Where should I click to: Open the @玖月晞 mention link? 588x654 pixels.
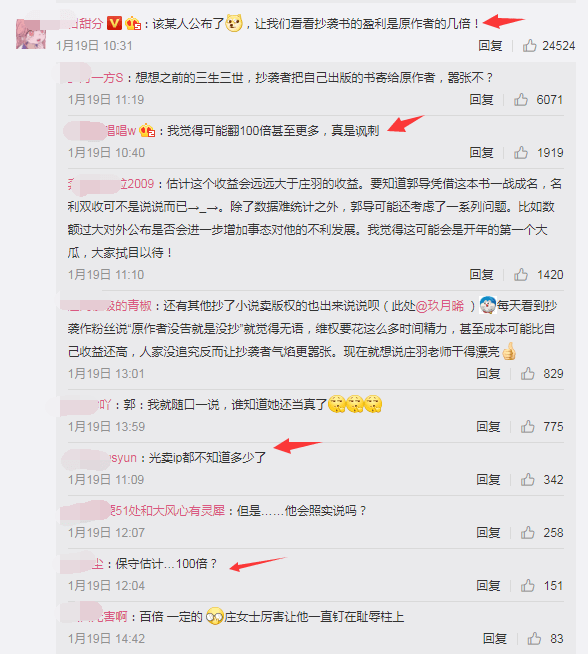(440, 306)
